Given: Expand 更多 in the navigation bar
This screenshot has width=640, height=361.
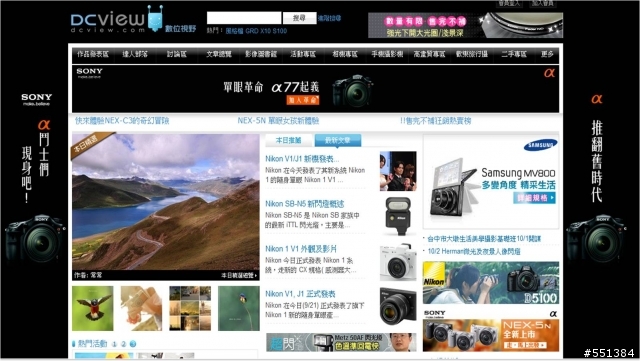Looking at the screenshot, I should pyautogui.click(x=547, y=54).
